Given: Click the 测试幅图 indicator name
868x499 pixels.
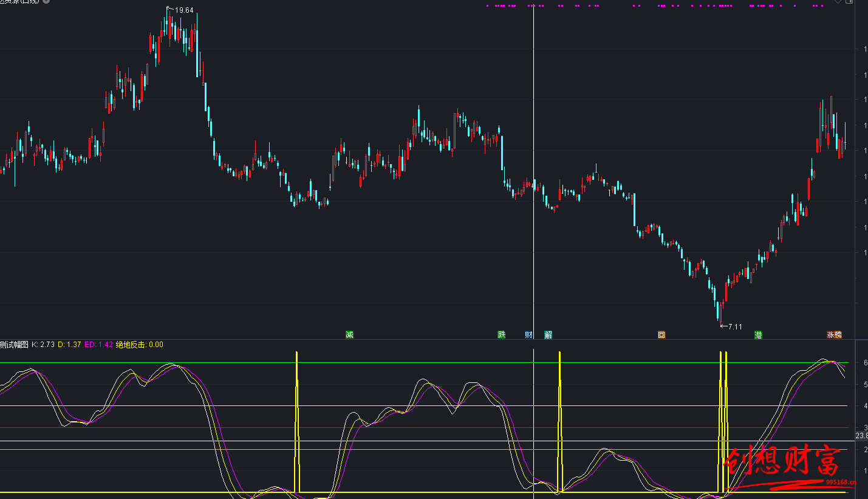Looking at the screenshot, I should [14, 345].
